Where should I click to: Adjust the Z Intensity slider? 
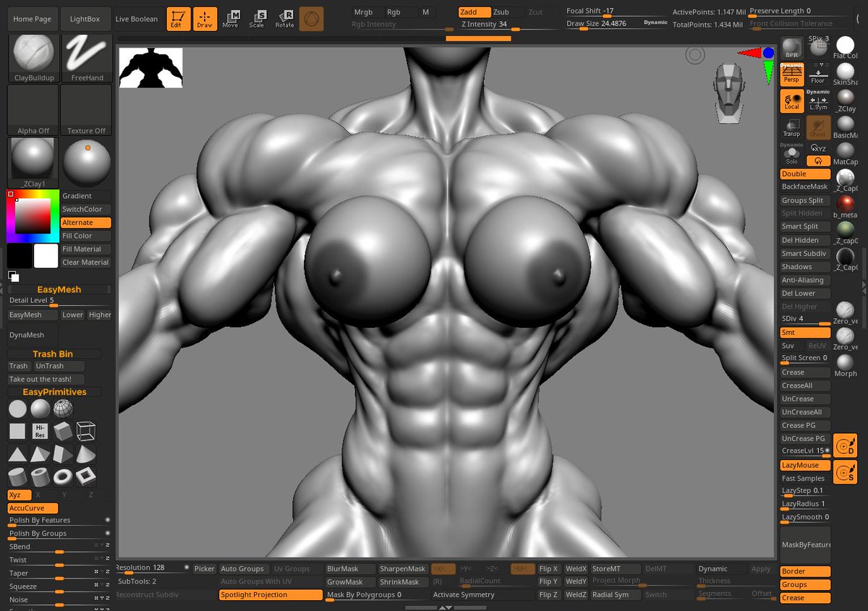tap(508, 24)
